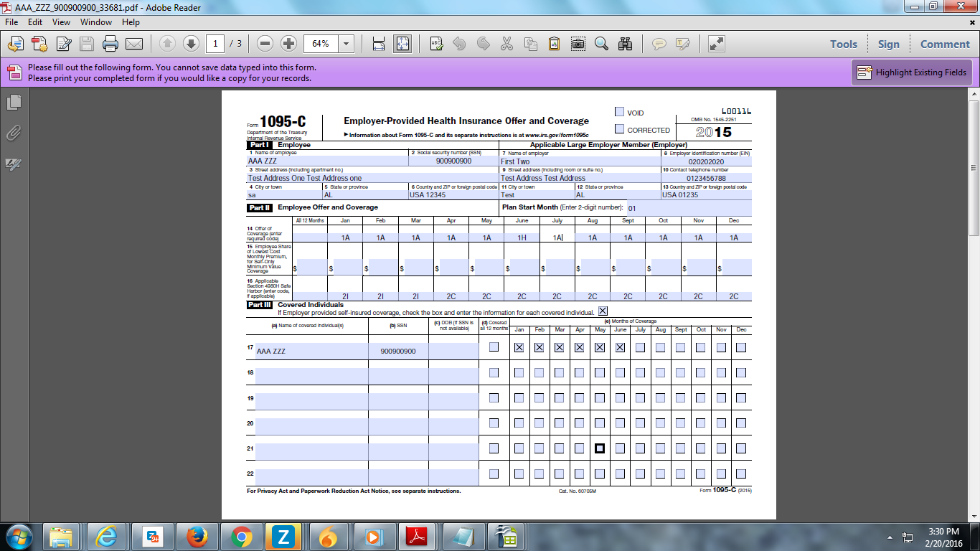Open Internet Explorer from taskbar
Viewport: 980px width, 551px height.
point(108,537)
